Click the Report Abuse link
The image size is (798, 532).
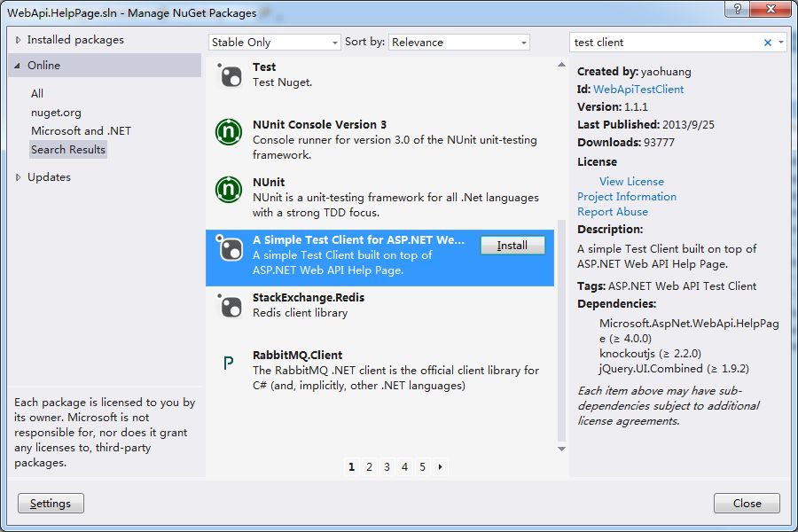click(613, 212)
